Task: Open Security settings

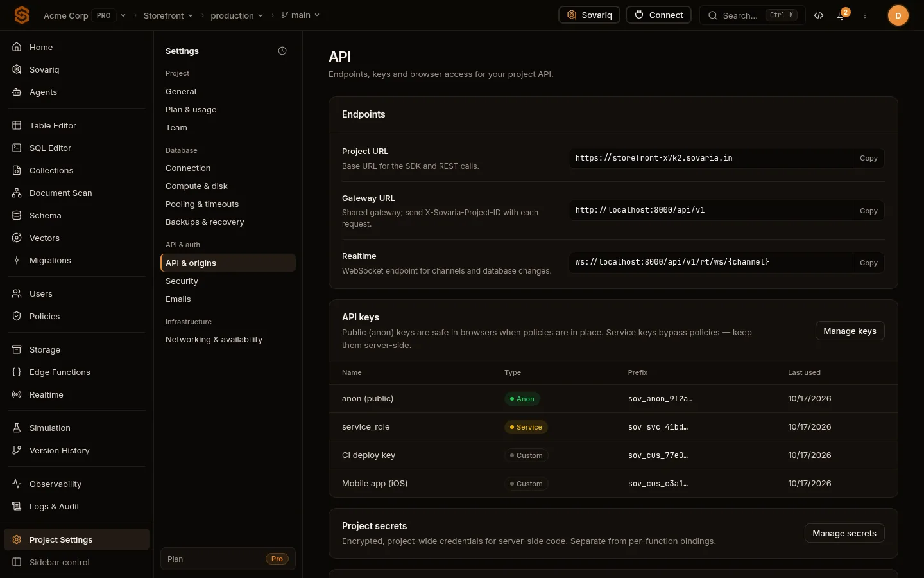Action: (228, 281)
